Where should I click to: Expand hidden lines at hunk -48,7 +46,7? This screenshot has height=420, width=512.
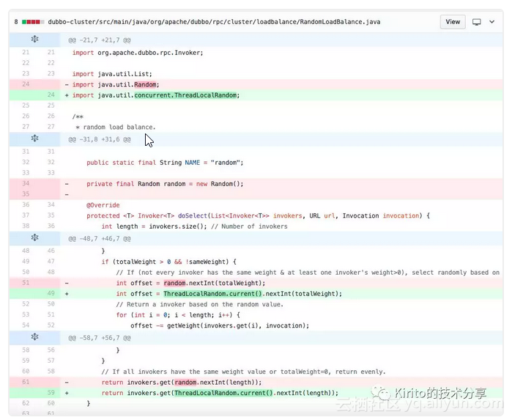point(34,238)
